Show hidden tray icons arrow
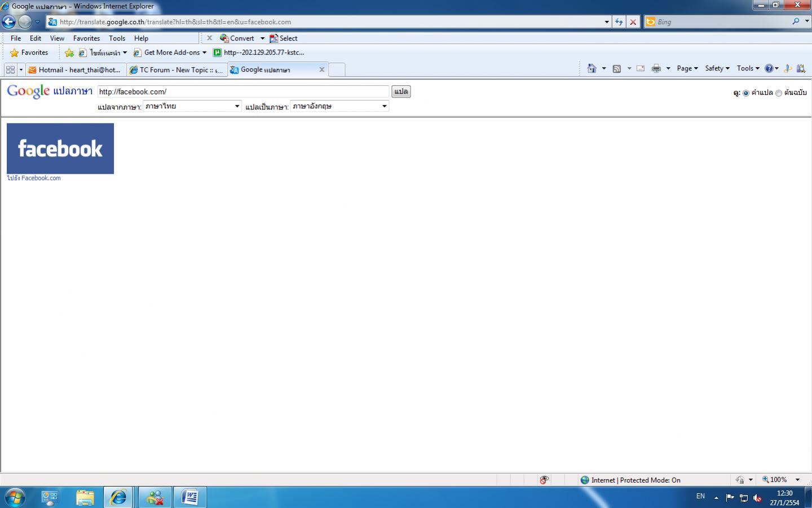 (x=716, y=498)
